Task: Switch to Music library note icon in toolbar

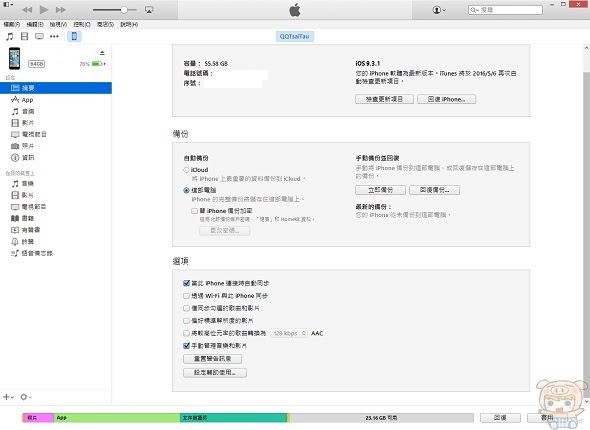Action: pos(10,36)
